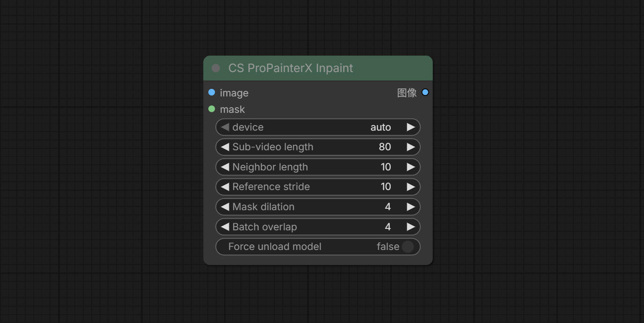Click the Neighbor length value 10
This screenshot has width=644, height=323.
point(386,167)
